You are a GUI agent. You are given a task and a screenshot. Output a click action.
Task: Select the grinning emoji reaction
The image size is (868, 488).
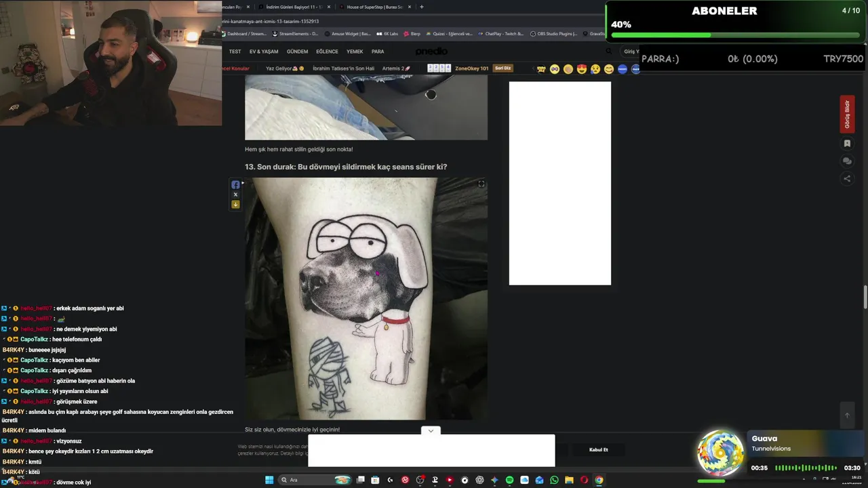(609, 69)
